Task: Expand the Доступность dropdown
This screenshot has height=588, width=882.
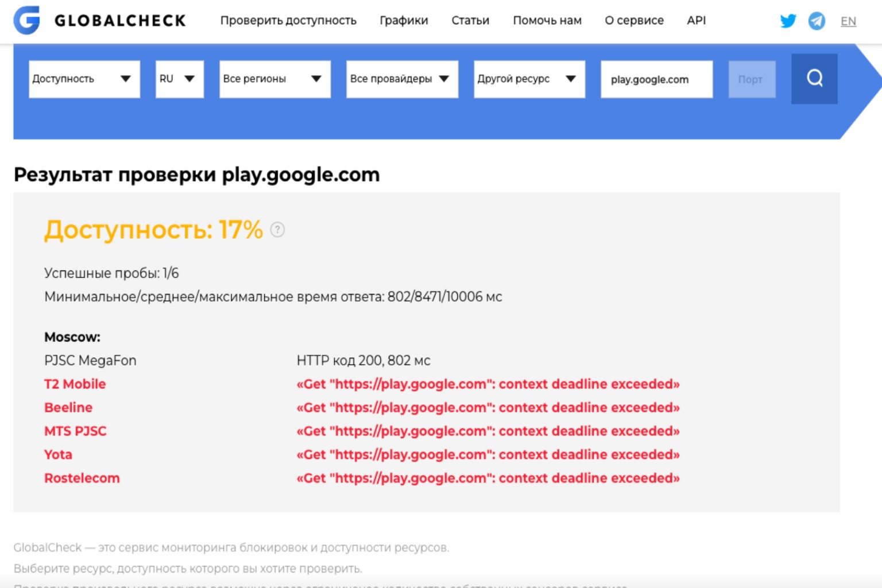Action: coord(84,79)
